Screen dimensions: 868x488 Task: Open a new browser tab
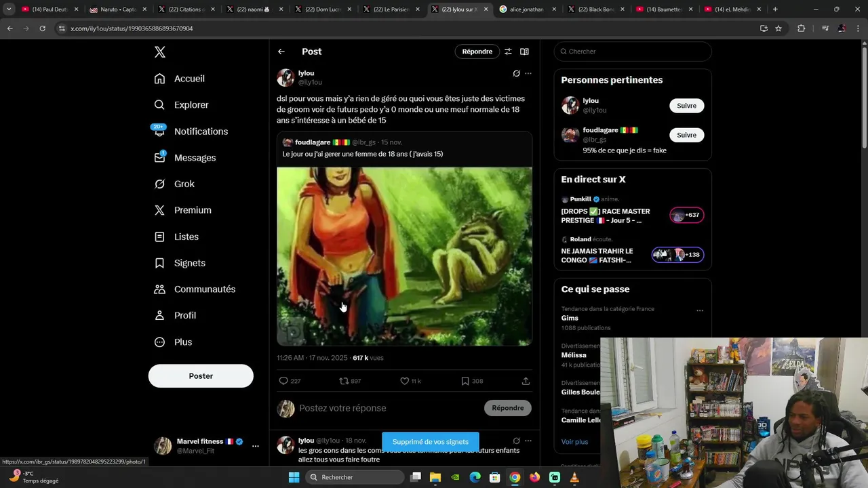775,9
